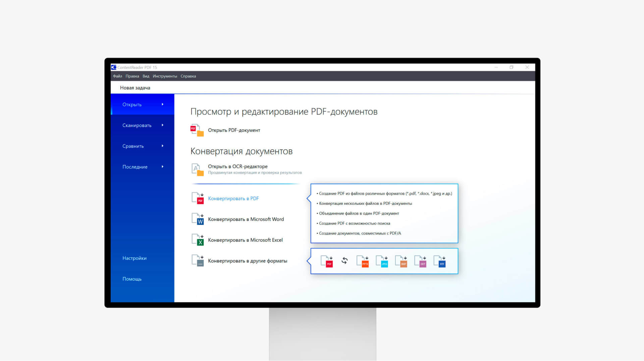Select the PPTX format icon in popup
Viewport: 644px width, 361px height.
point(363,261)
